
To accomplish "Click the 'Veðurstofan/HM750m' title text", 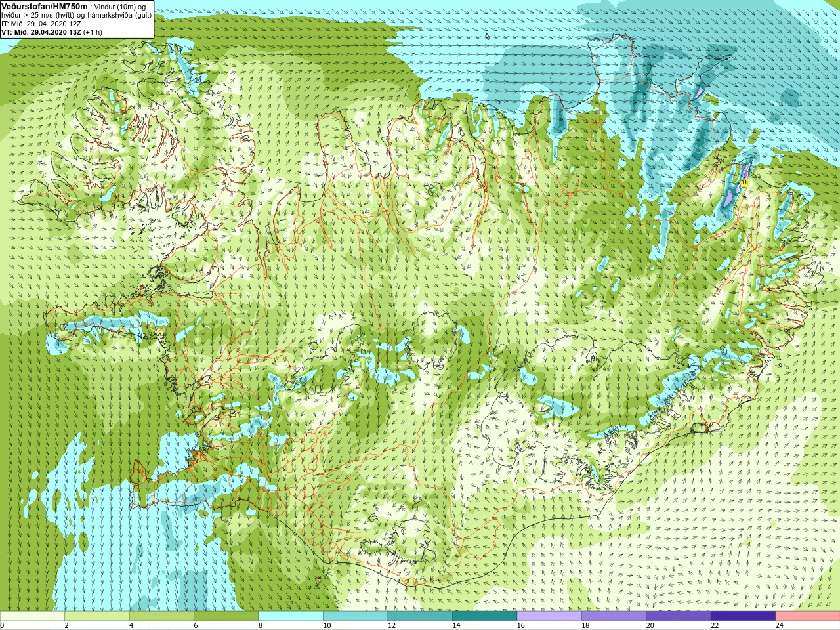I will point(45,6).
